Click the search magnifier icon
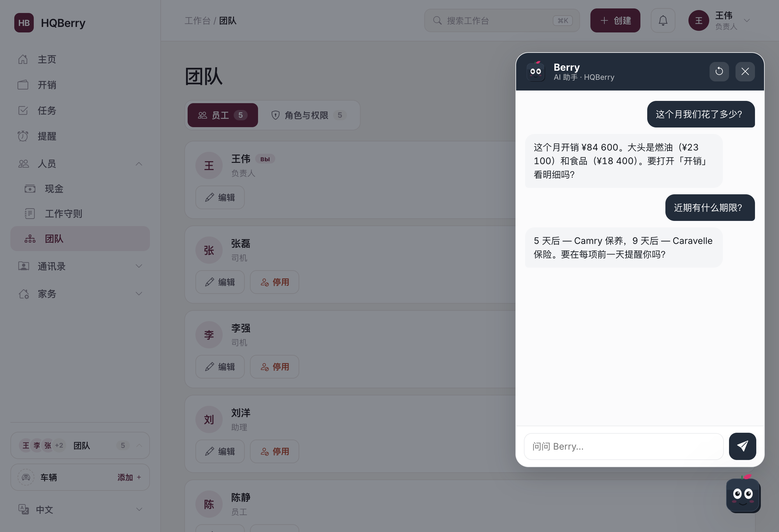The width and height of the screenshot is (779, 532). coord(437,20)
